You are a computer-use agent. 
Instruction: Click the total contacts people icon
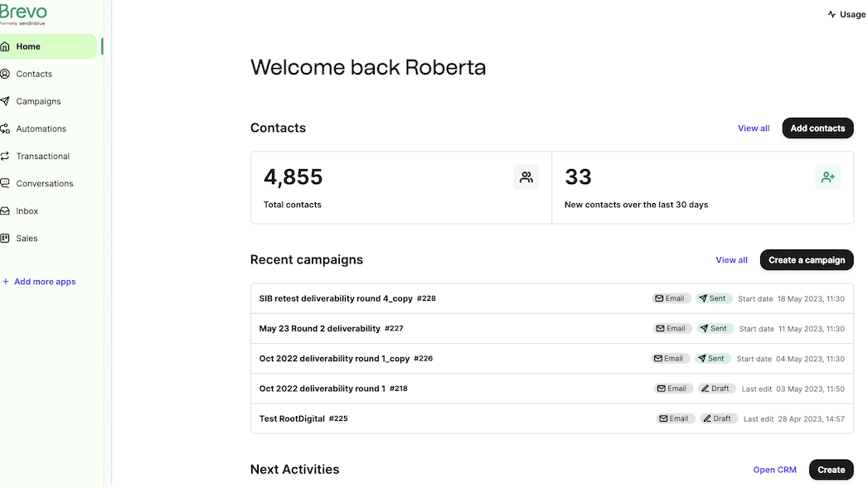click(x=526, y=177)
